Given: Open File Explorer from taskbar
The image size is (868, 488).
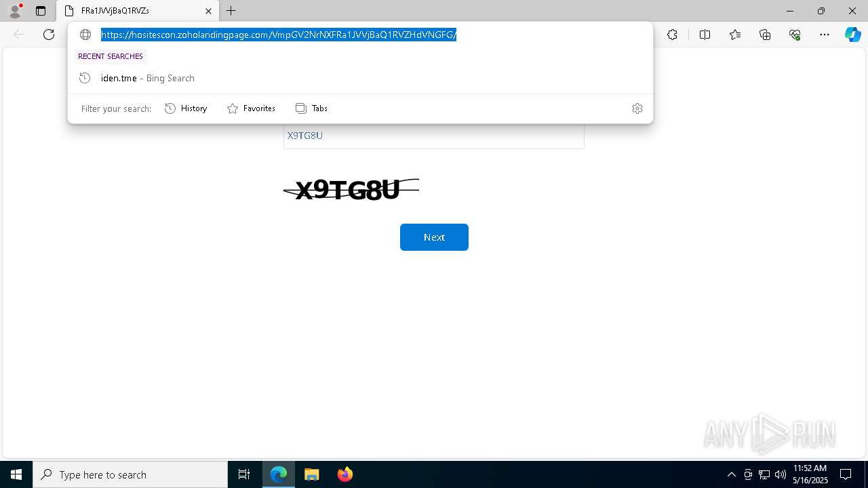Looking at the screenshot, I should click(x=311, y=474).
